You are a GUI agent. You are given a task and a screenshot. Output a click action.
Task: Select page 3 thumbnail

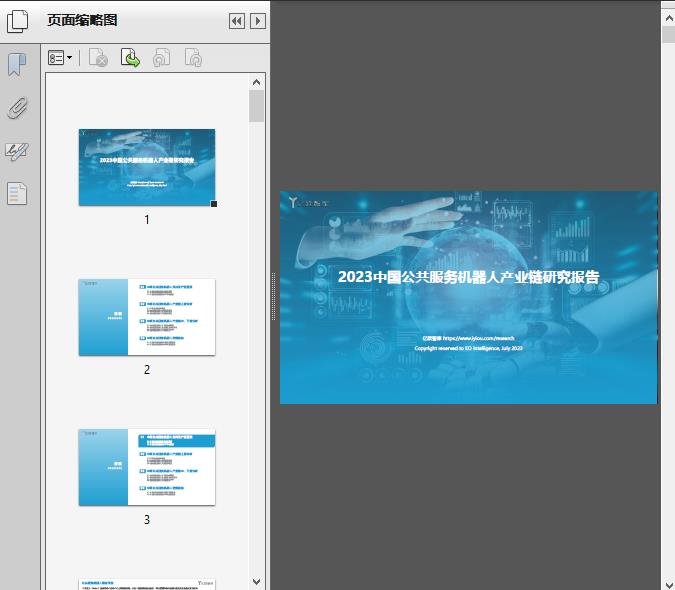click(147, 467)
